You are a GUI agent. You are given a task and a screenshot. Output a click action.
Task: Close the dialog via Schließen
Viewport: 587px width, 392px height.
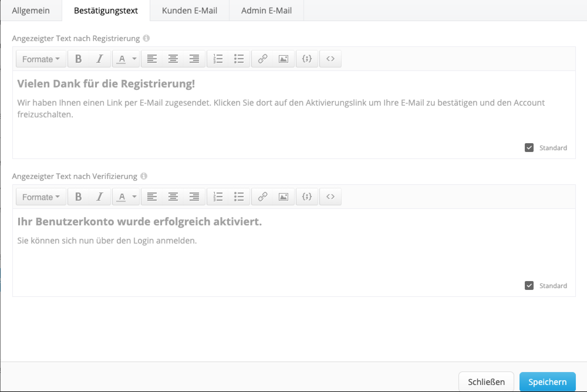(x=486, y=382)
